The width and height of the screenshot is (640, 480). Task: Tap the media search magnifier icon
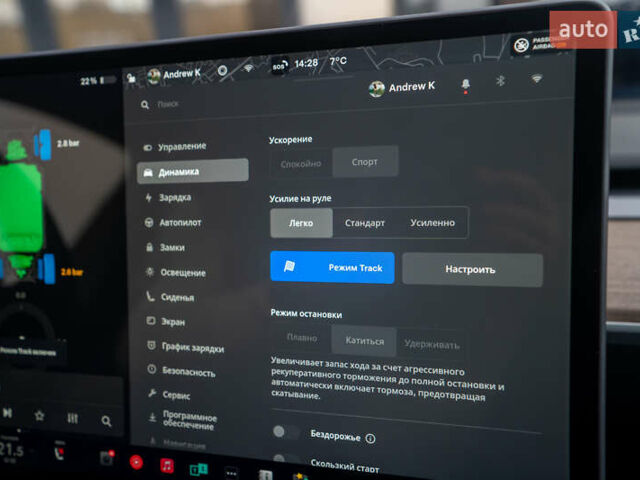pyautogui.click(x=106, y=421)
